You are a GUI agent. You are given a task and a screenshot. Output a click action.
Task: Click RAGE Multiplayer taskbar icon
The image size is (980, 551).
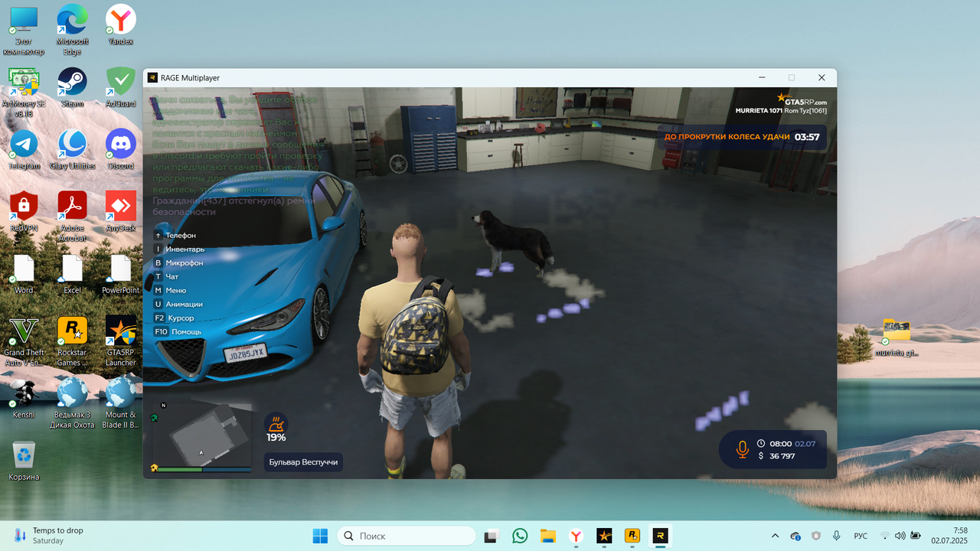(660, 536)
